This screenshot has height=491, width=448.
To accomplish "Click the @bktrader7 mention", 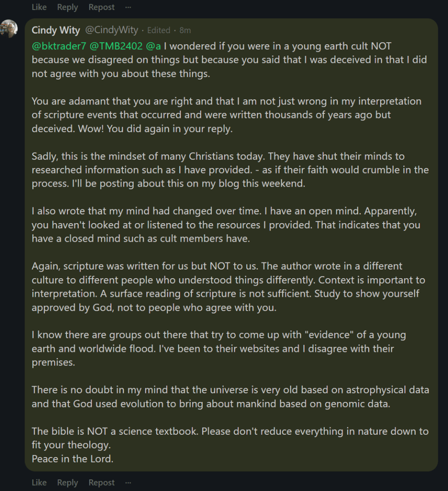I will click(58, 47).
